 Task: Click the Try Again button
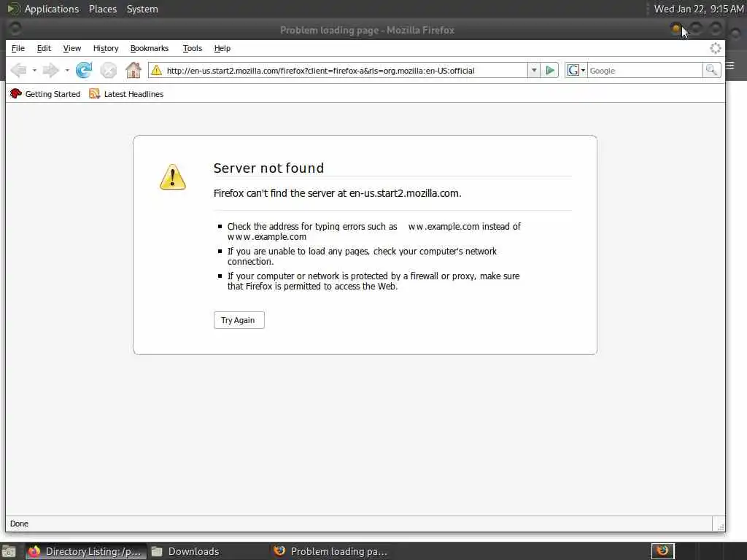coord(239,320)
